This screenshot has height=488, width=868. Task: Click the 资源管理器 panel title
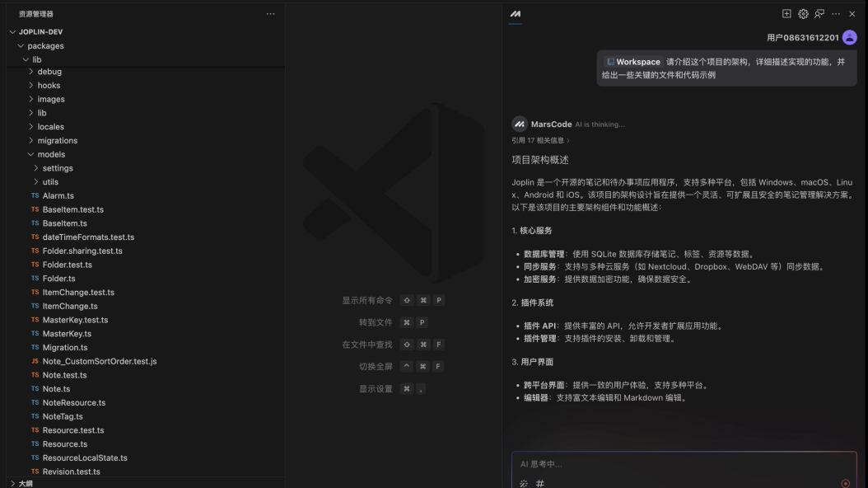(36, 14)
